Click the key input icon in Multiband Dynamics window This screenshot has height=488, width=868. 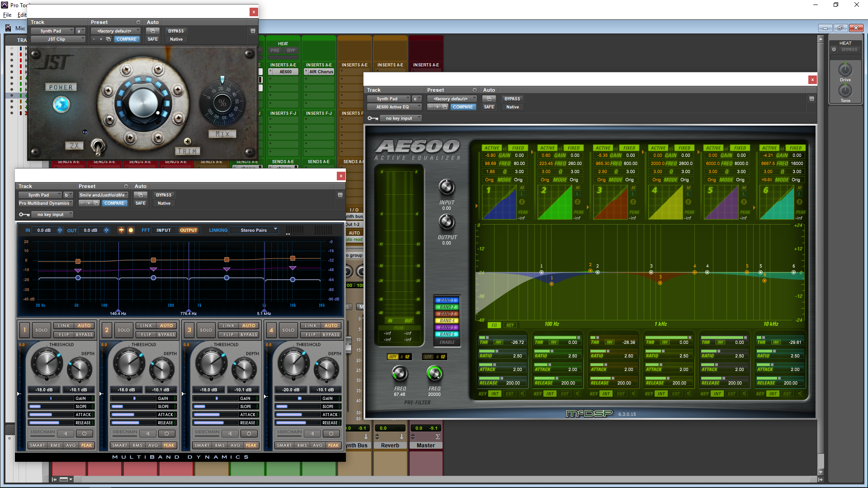[x=24, y=215]
